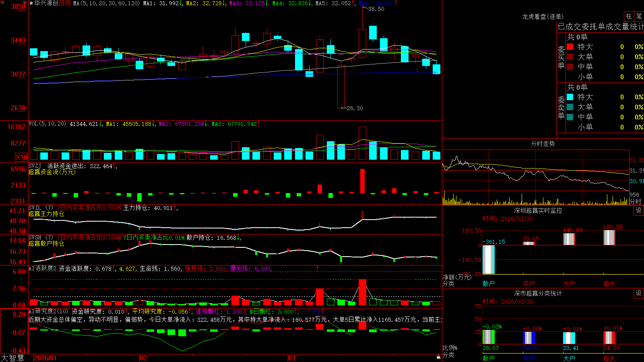Click the VOL(5,10,20) indicator label
644x362 pixels.
(47, 124)
